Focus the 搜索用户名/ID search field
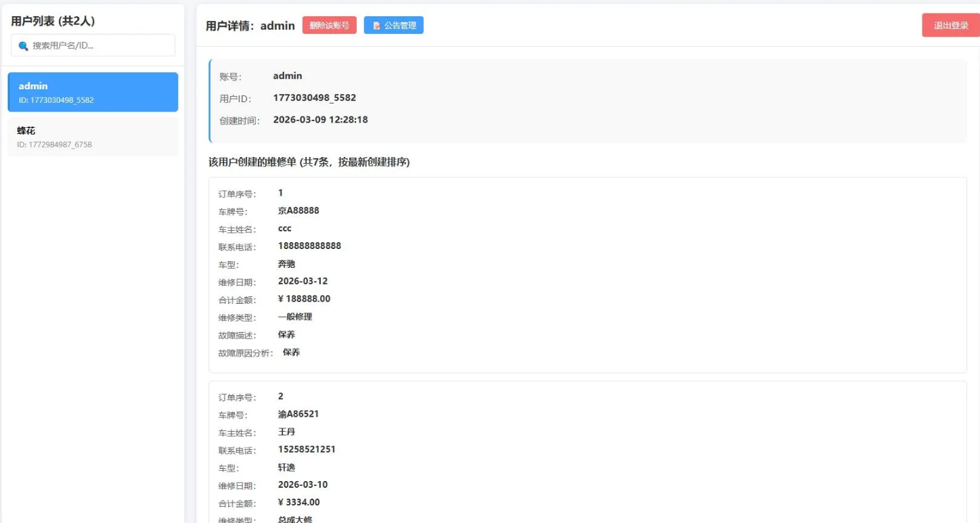Screen dimensions: 980x523 click(x=98, y=45)
